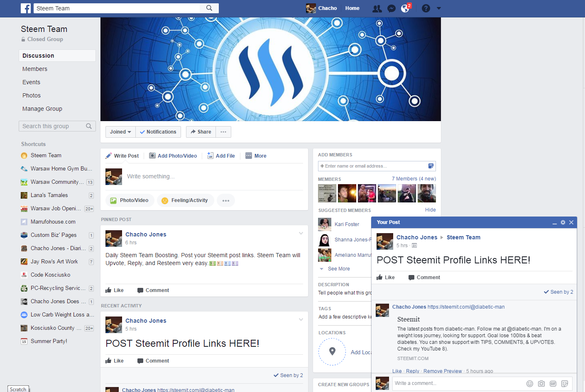
Task: Open Steem Team shortcut in sidebar
Action: 46,156
